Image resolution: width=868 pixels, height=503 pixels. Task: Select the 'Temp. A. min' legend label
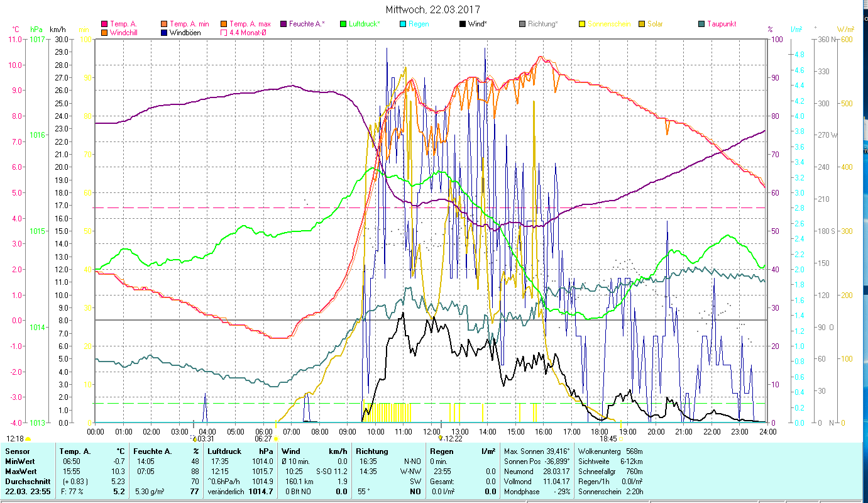(x=190, y=24)
